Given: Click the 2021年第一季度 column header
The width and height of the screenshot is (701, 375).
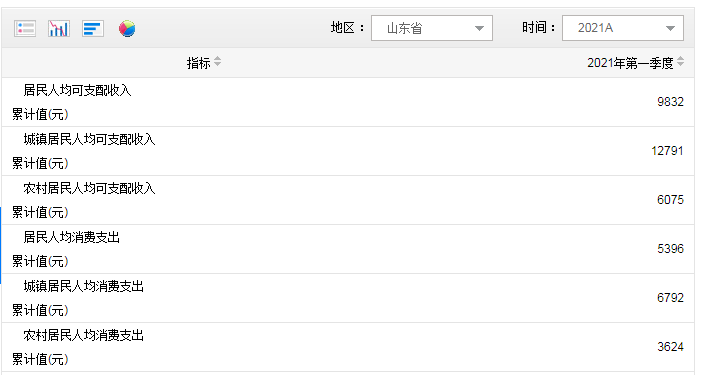Looking at the screenshot, I should coord(630,63).
